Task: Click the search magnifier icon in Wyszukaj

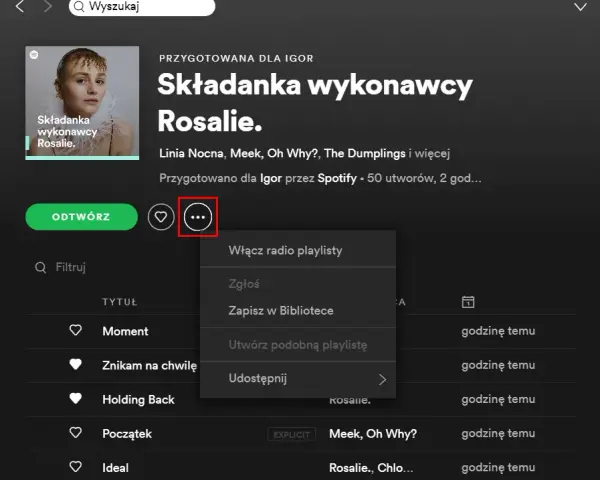Action: pyautogui.click(x=79, y=7)
